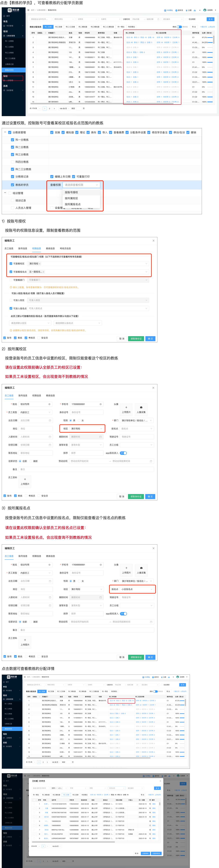This screenshot has height=868, width=219.
Task: Close the 【刘谦】的学员 popup with X icon
Action: (160, 781)
